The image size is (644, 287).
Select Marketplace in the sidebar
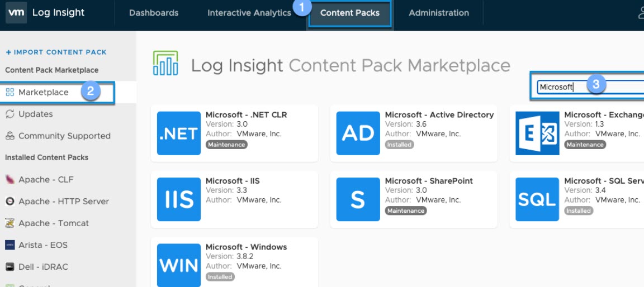43,92
